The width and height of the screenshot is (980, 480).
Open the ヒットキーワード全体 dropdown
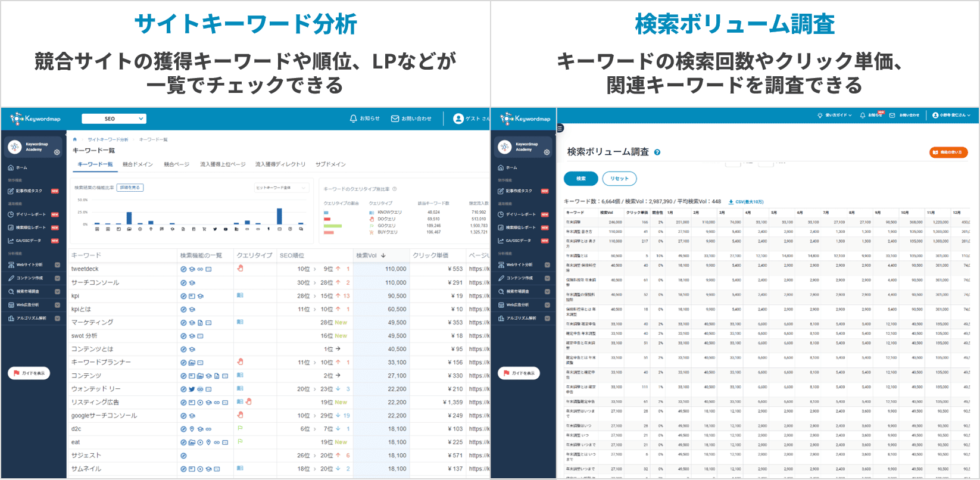(281, 188)
